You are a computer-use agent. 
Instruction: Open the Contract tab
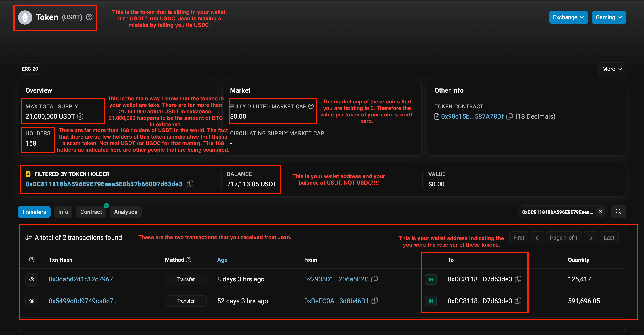91,212
